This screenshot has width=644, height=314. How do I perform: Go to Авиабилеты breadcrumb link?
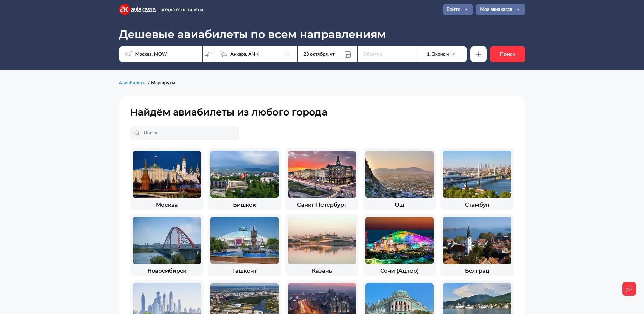132,83
